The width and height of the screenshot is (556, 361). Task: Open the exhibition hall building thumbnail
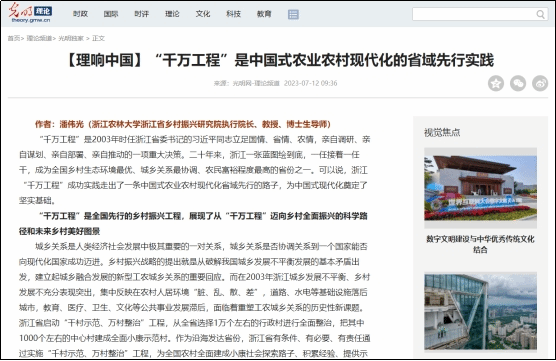coord(480,188)
